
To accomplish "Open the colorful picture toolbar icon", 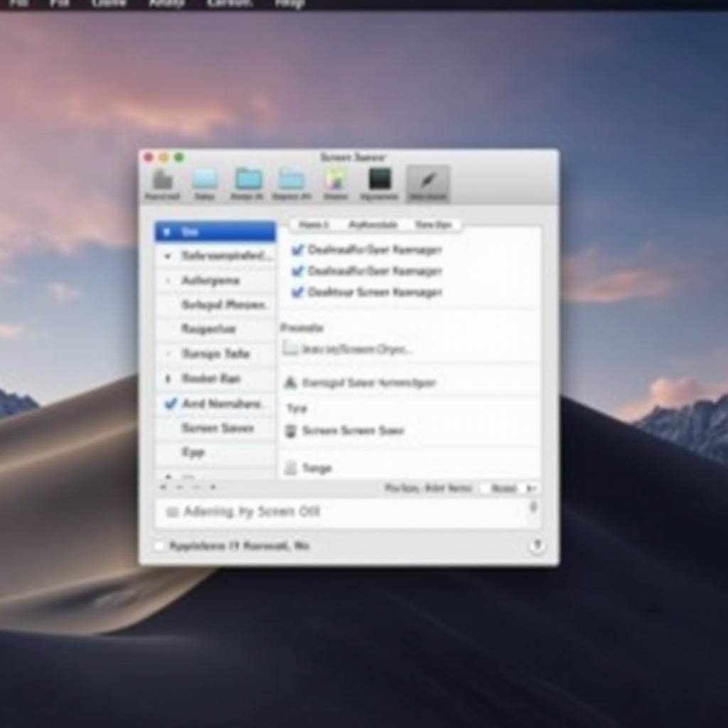I will point(335,181).
